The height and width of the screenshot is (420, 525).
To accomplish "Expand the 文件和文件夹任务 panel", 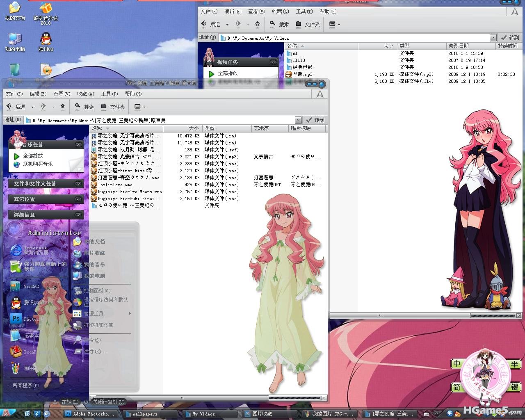I will click(x=78, y=184).
